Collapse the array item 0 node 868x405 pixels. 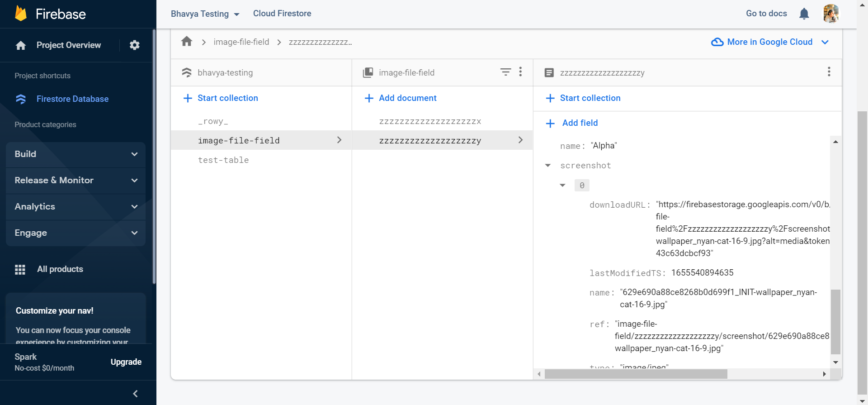(562, 186)
